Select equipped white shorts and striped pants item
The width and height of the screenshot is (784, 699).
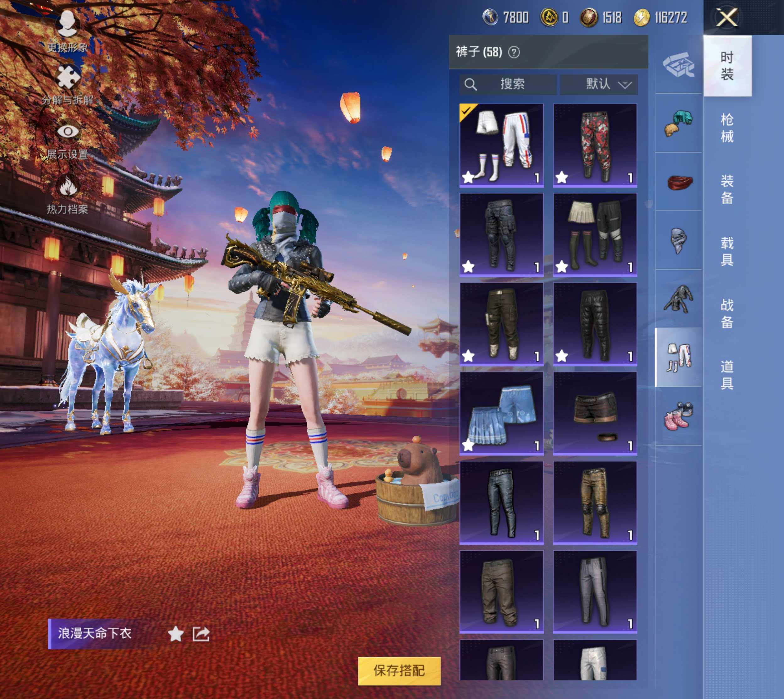(502, 145)
